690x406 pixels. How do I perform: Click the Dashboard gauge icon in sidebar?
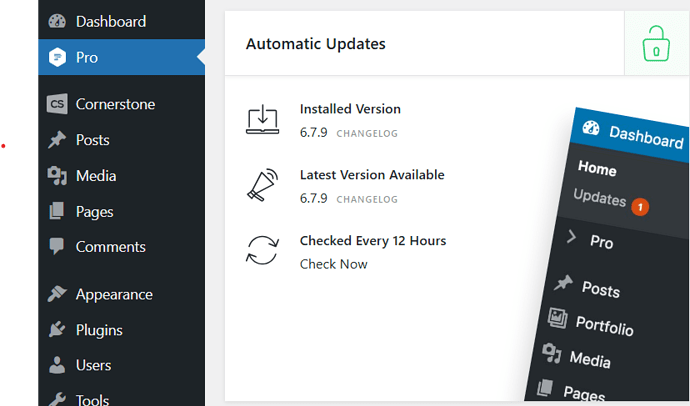tap(57, 21)
